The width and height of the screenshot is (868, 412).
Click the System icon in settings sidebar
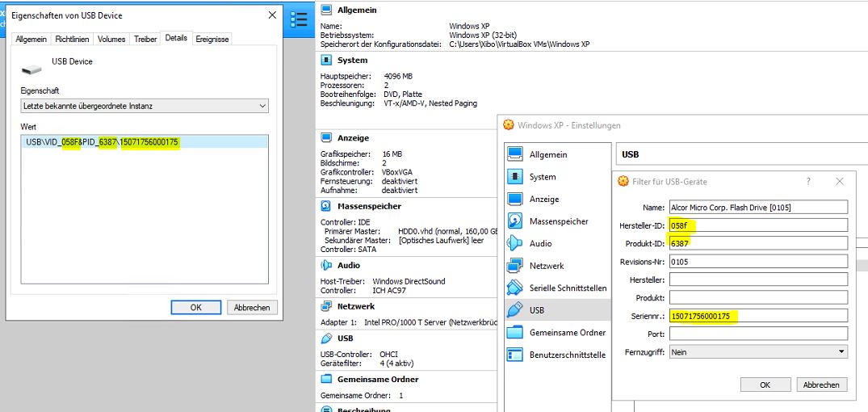coord(514,177)
